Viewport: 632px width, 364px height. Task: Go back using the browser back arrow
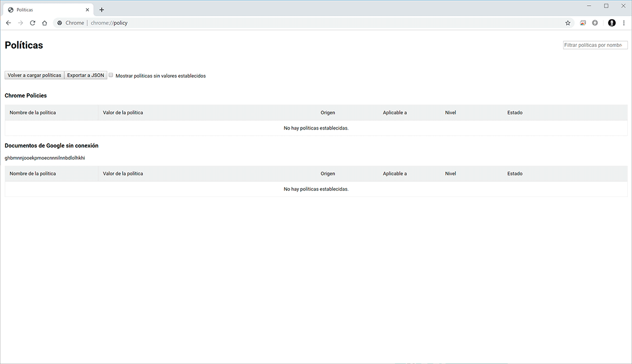point(8,23)
